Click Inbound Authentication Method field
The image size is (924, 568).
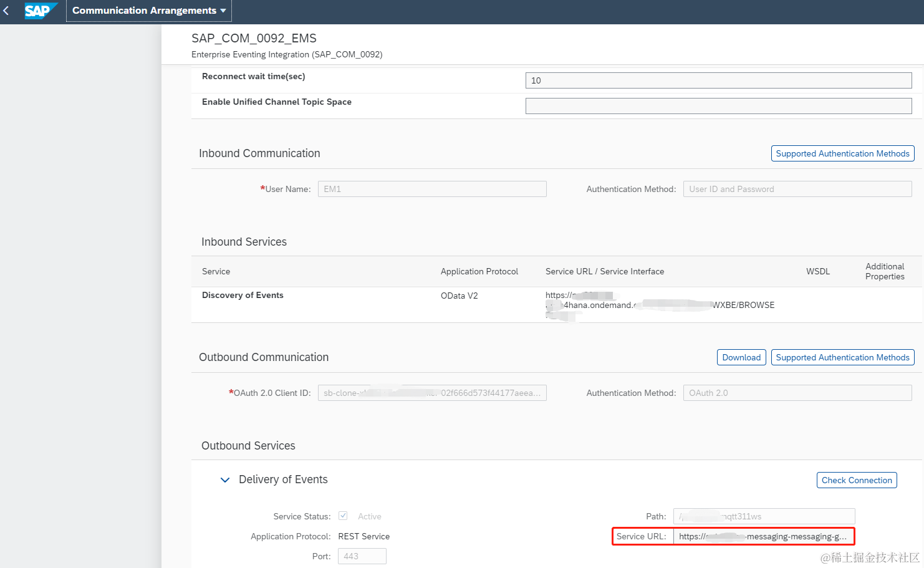point(797,189)
